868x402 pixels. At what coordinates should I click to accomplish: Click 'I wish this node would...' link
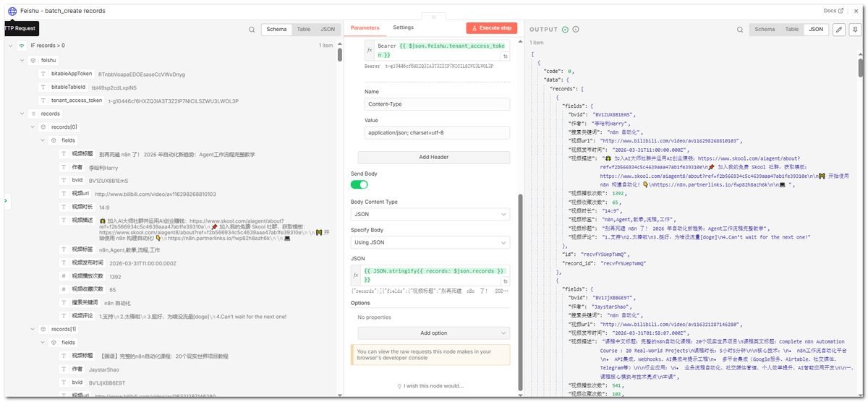431,386
